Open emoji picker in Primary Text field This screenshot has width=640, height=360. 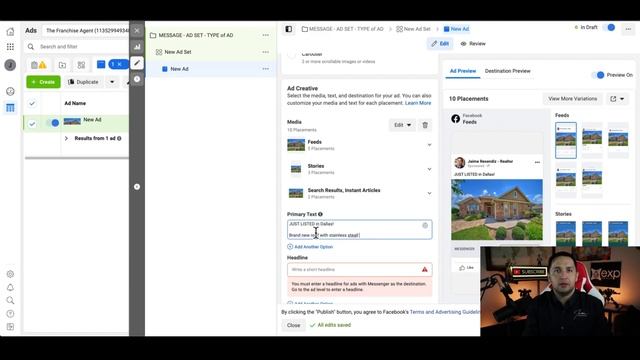(425, 225)
